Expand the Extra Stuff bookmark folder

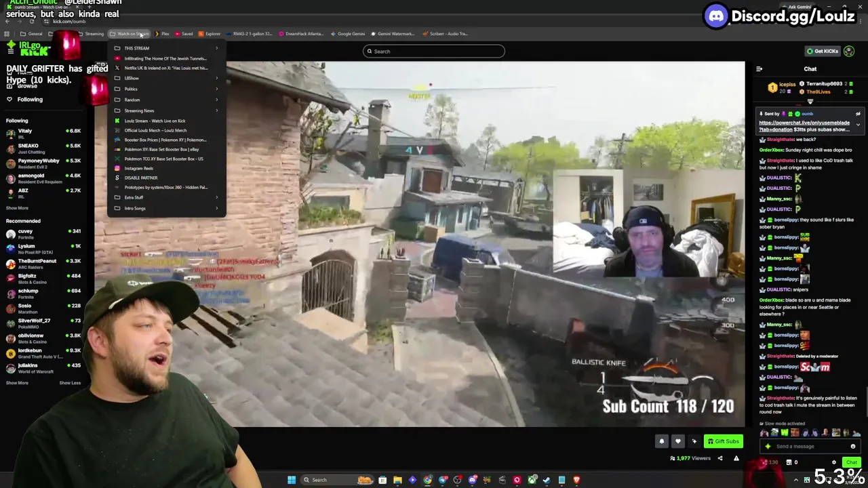pos(166,197)
